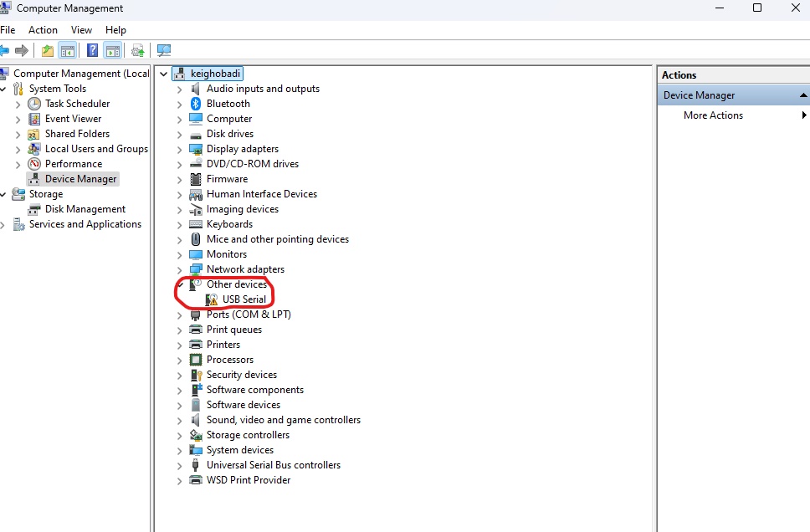The image size is (810, 532).
Task: Toggle Show/Hide Action Pane toolbar button
Action: [x=112, y=51]
